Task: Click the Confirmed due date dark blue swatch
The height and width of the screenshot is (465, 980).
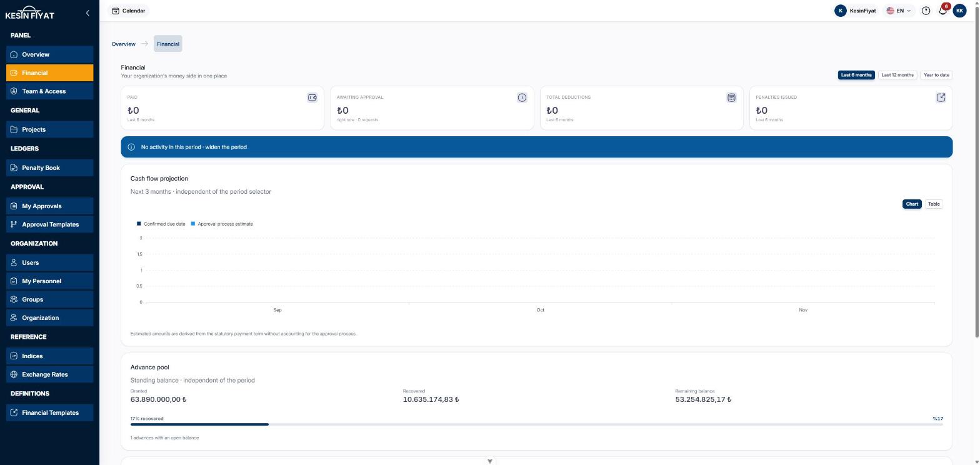Action: coord(139,224)
